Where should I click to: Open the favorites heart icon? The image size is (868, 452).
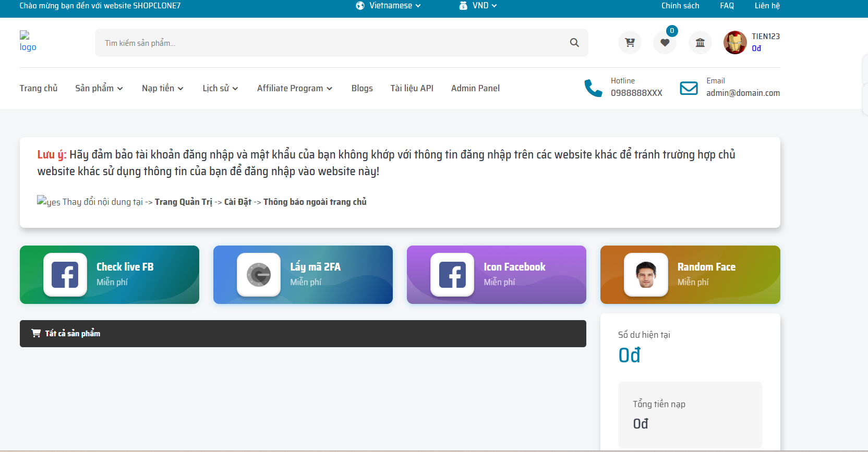[x=665, y=43]
